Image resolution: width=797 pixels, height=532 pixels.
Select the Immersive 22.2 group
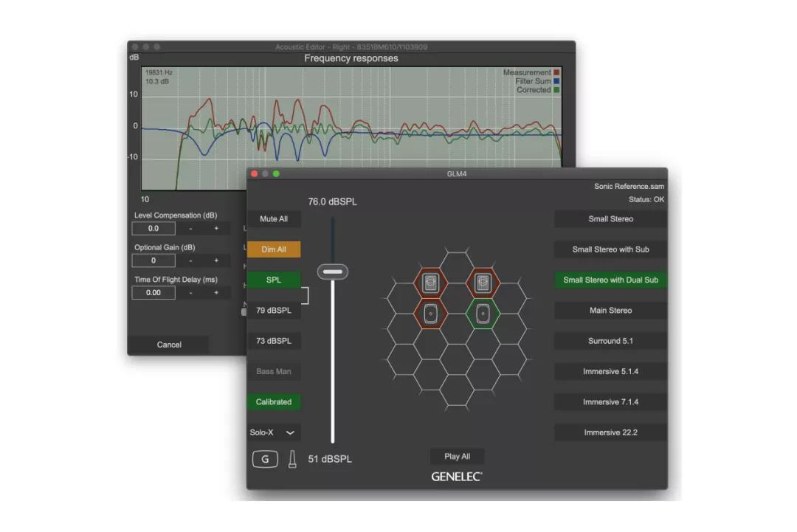tap(610, 432)
